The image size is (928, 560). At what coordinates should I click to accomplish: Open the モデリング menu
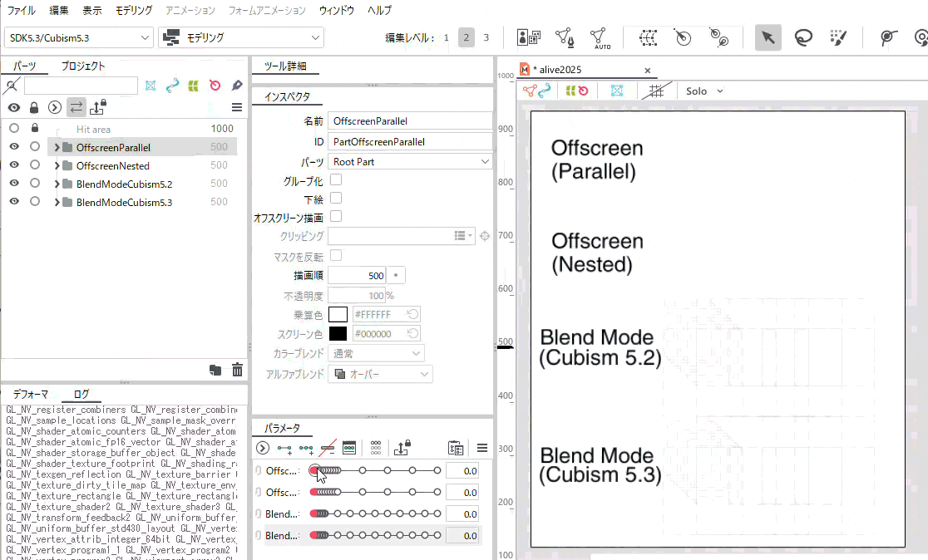point(133,11)
